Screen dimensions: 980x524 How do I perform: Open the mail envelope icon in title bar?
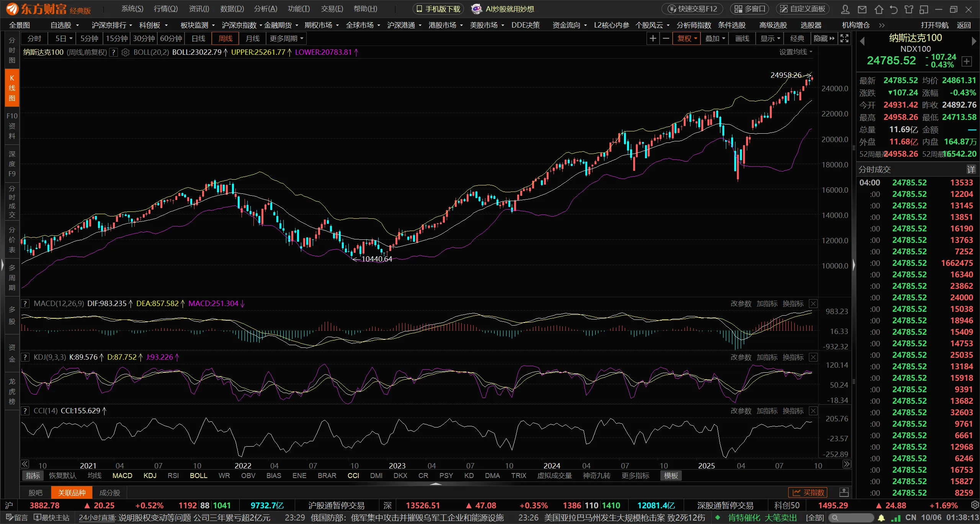(x=862, y=9)
